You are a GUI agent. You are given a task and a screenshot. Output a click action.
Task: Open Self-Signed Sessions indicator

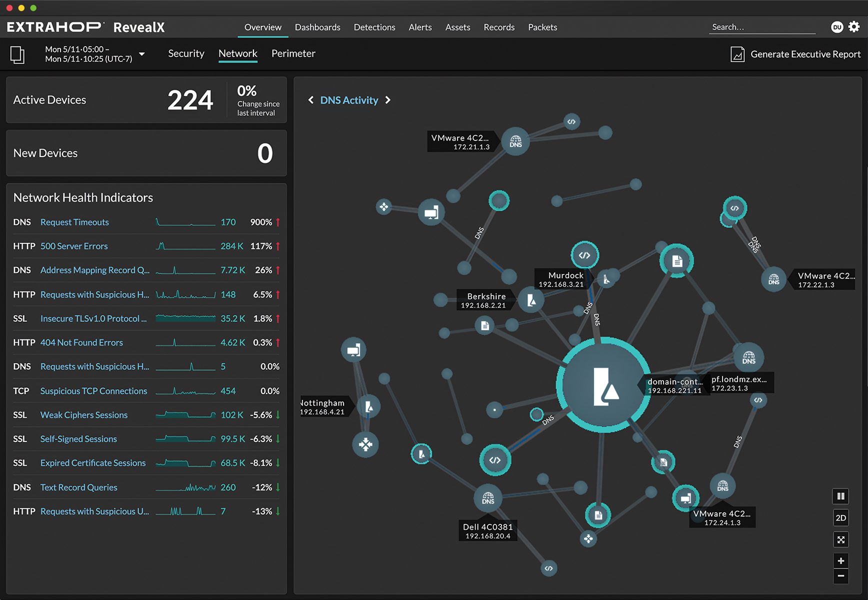[78, 439]
